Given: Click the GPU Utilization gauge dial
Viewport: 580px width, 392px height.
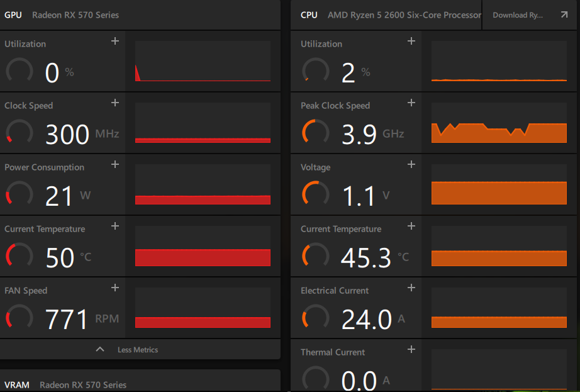Looking at the screenshot, I should (x=20, y=70).
